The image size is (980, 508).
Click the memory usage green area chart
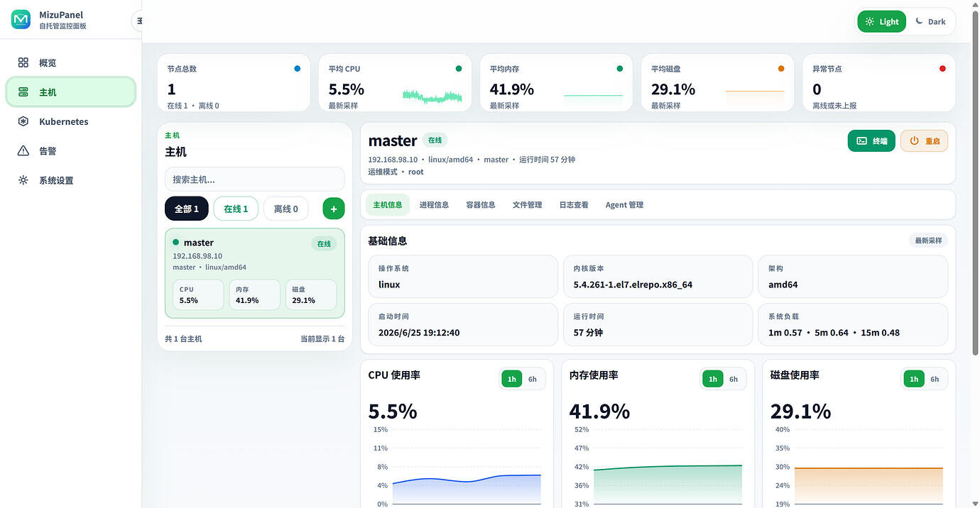[668, 485]
